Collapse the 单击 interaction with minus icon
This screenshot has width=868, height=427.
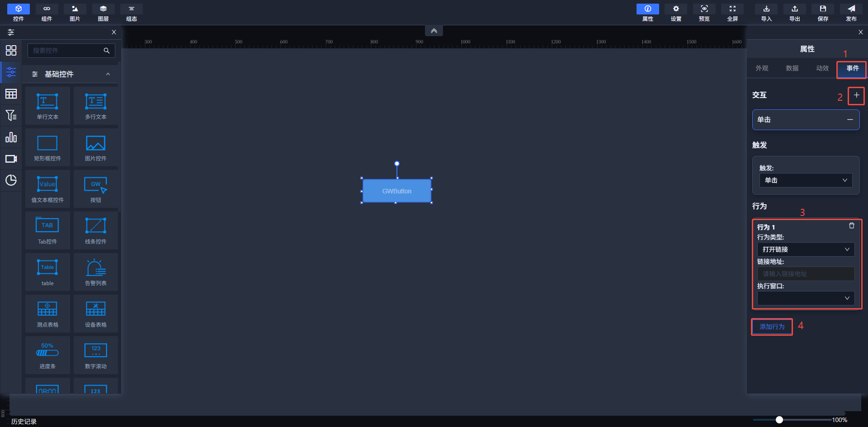[x=850, y=120]
